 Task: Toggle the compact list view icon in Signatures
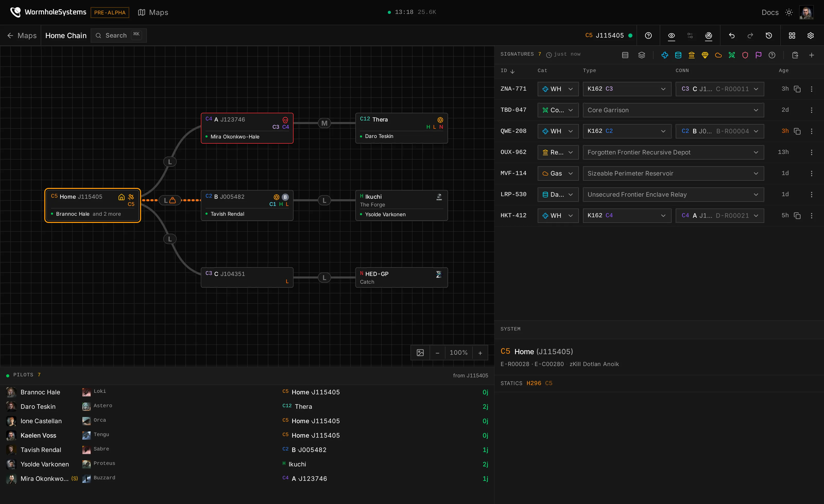click(x=625, y=55)
